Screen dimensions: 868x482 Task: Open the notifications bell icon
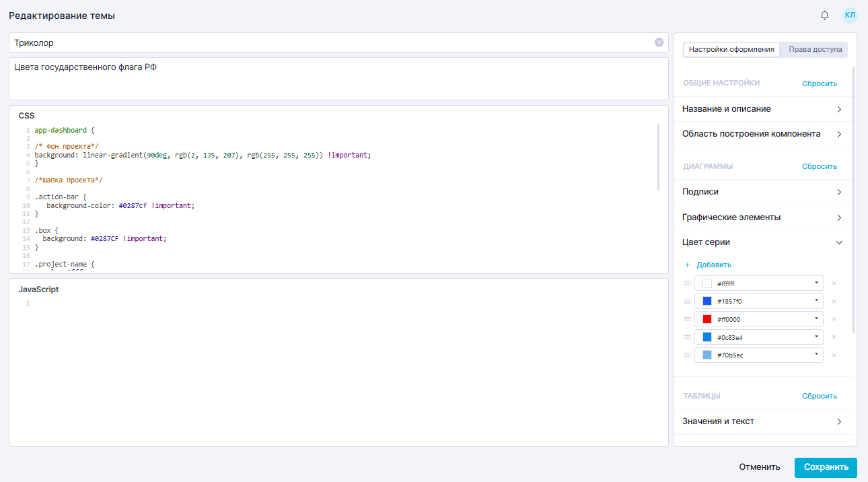[x=824, y=15]
